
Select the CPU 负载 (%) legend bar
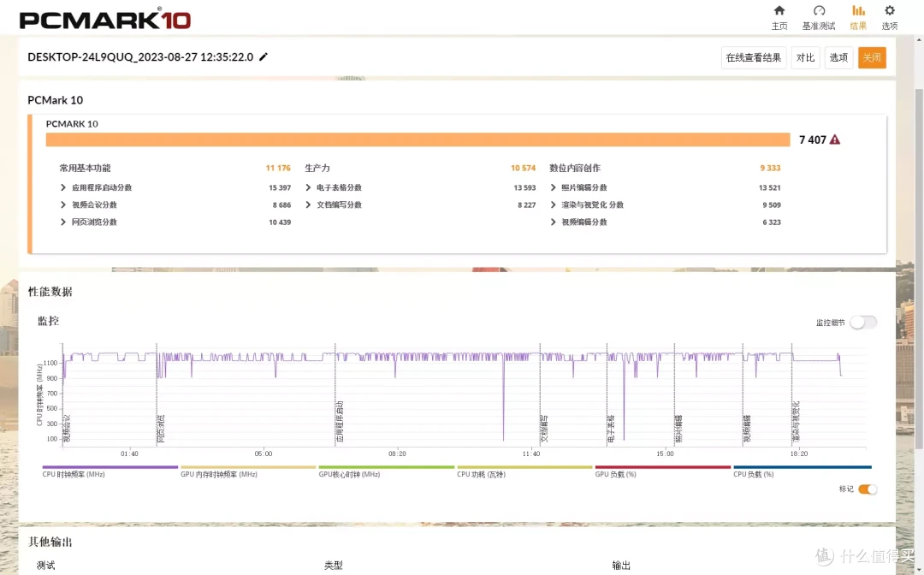pyautogui.click(x=802, y=467)
